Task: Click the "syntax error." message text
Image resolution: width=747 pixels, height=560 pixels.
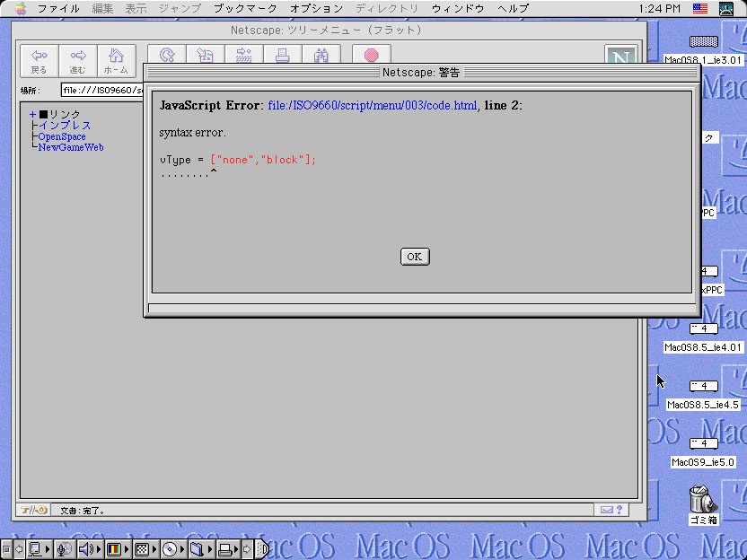Action: coord(192,133)
